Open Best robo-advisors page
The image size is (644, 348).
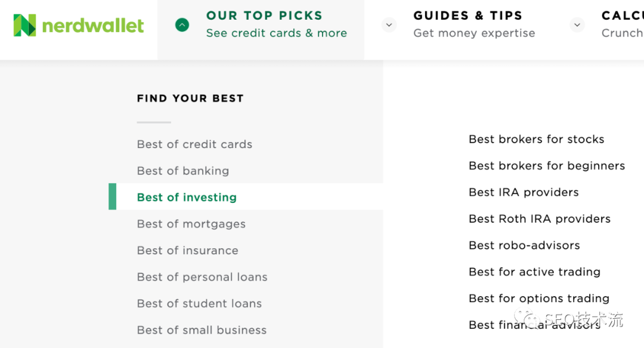coord(524,245)
